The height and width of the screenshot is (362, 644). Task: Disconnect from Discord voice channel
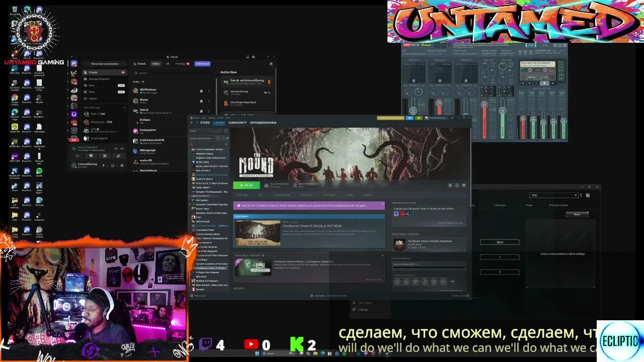pyautogui.click(x=122, y=148)
